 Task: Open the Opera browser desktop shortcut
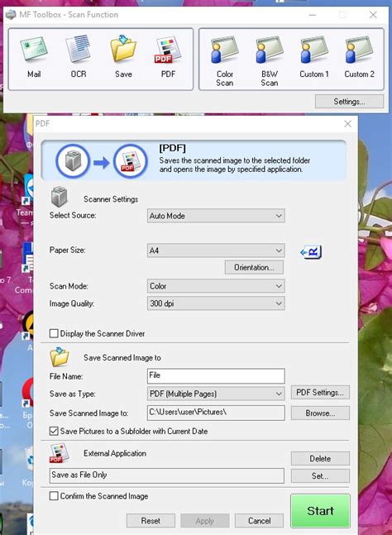point(27,403)
